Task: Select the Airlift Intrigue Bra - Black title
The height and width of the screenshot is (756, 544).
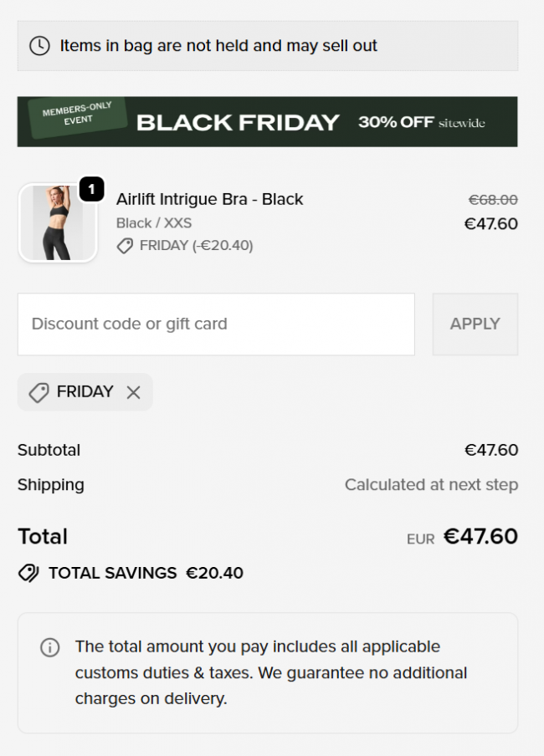Action: coord(209,199)
